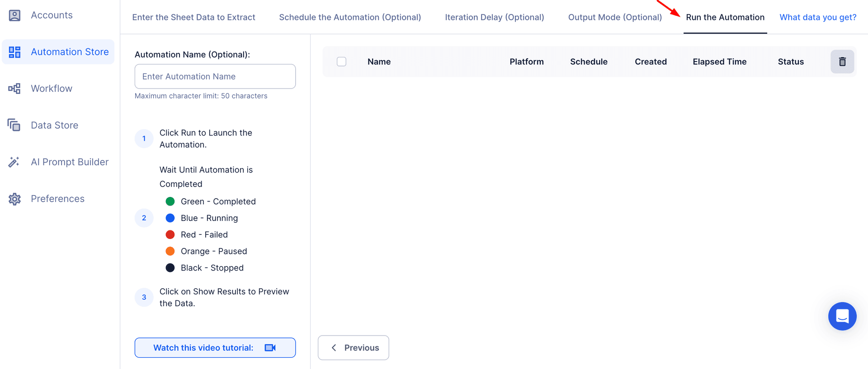
Task: Click the Accounts sidebar icon
Action: tap(14, 15)
